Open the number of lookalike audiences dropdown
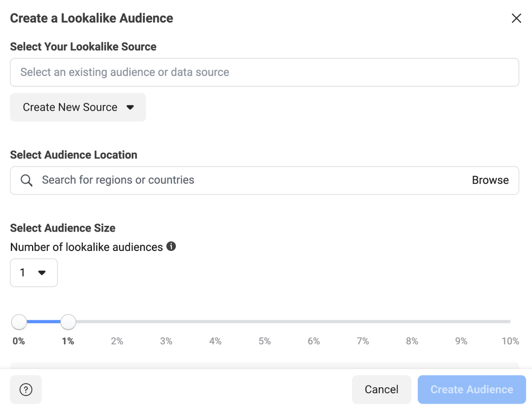 [x=33, y=273]
